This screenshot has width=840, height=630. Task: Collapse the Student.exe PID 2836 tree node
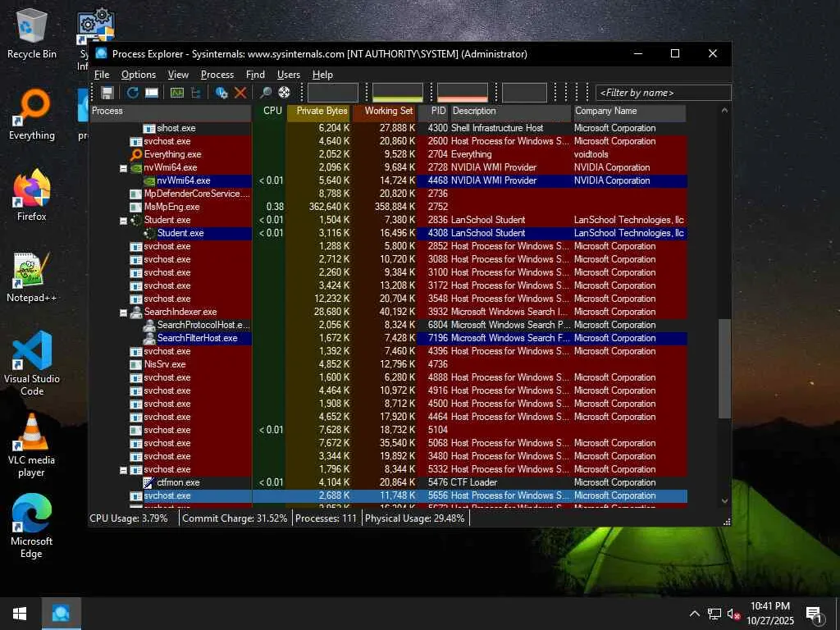click(x=123, y=221)
